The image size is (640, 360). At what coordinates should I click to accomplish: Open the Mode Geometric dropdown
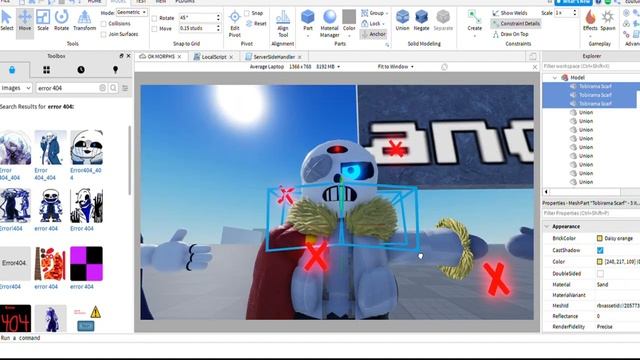131,13
